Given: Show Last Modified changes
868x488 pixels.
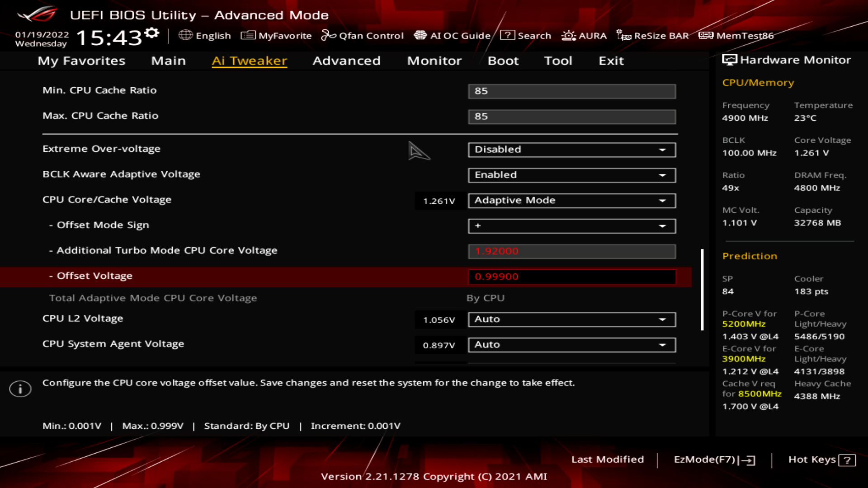Looking at the screenshot, I should [608, 460].
